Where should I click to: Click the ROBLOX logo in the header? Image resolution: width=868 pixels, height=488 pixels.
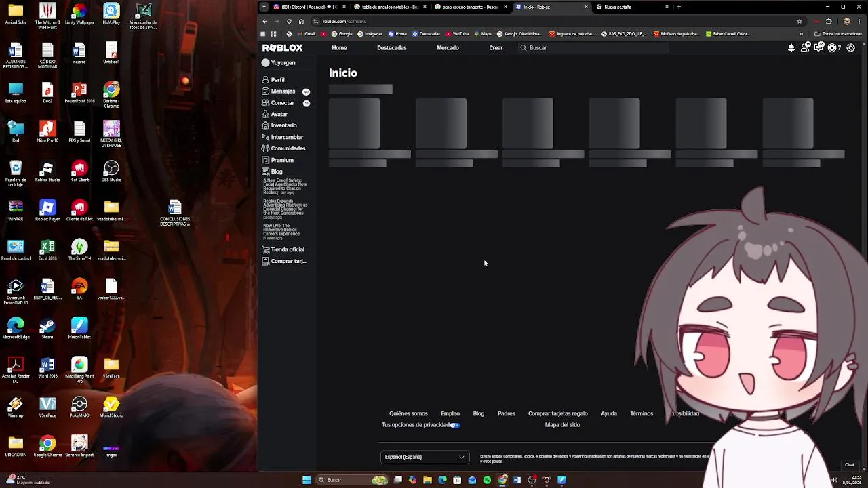coord(282,48)
